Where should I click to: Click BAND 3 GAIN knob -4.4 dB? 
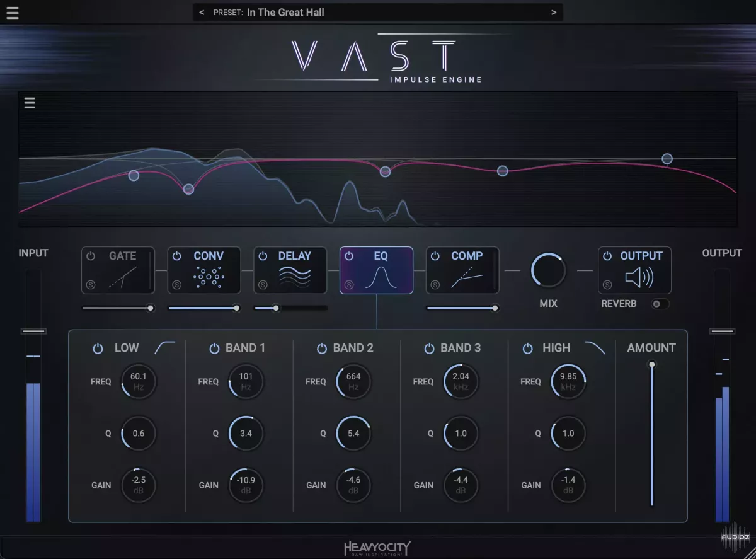tap(461, 485)
